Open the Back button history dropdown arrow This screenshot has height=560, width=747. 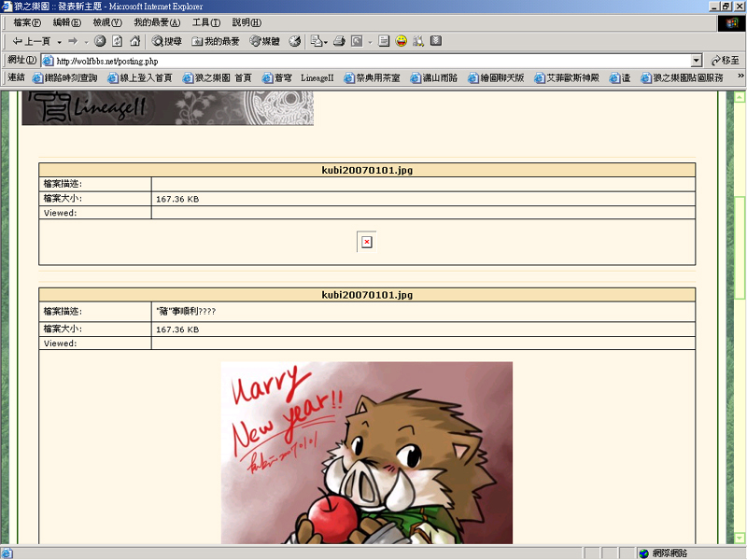coord(59,42)
